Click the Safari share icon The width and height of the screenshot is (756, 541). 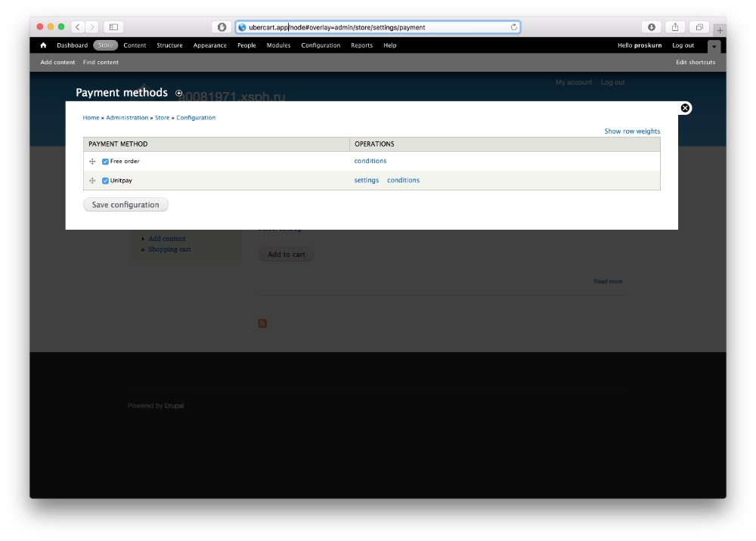[x=675, y=27]
